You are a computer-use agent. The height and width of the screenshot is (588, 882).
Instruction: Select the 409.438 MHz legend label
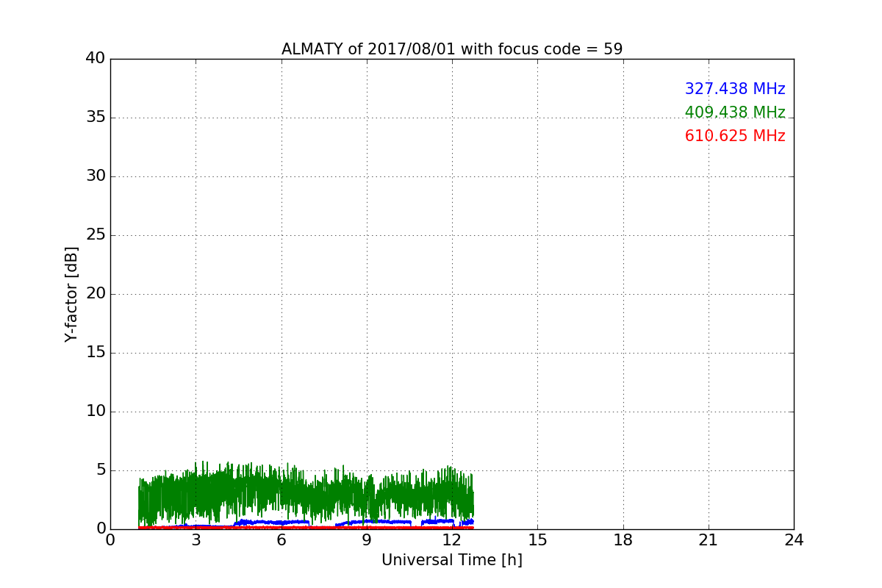pyautogui.click(x=735, y=112)
